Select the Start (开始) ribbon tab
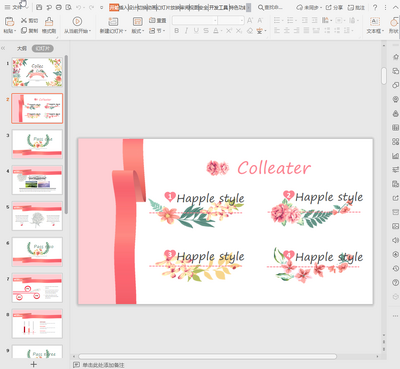The width and height of the screenshot is (400, 369). tap(114, 7)
